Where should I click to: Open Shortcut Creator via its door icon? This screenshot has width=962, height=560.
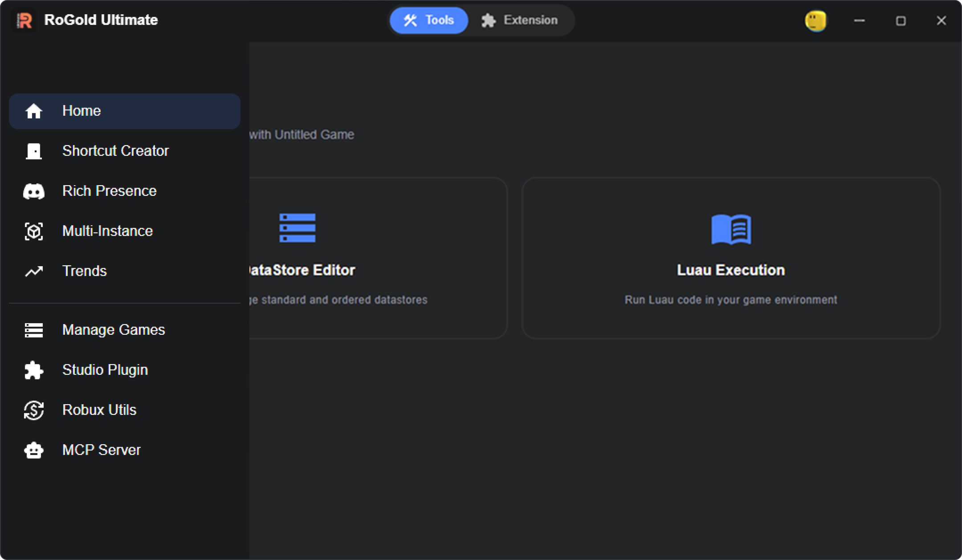tap(34, 151)
